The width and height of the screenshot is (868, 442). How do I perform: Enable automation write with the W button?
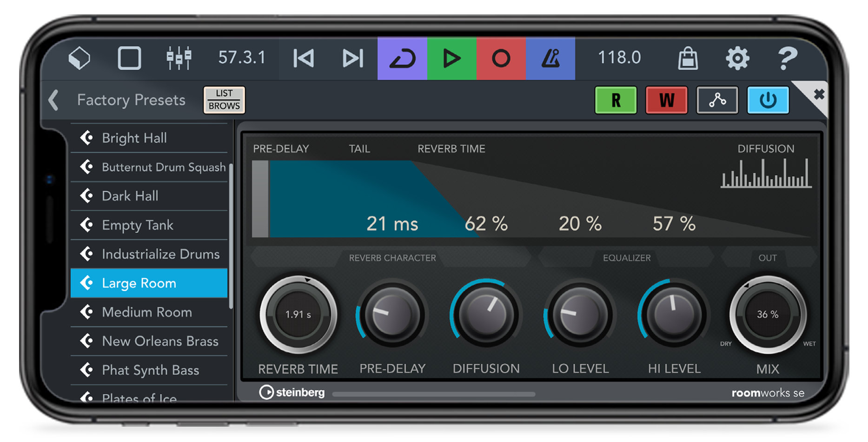[x=666, y=100]
